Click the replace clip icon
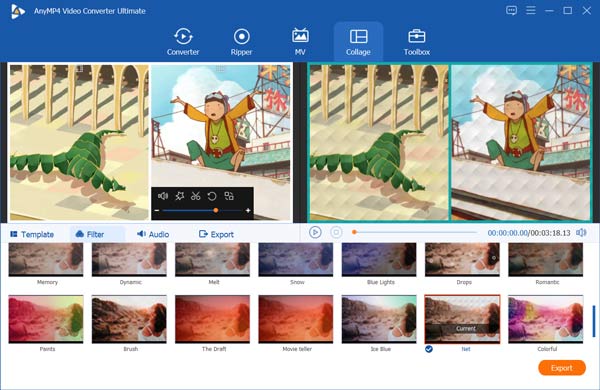Image resolution: width=600 pixels, height=390 pixels. coord(229,196)
